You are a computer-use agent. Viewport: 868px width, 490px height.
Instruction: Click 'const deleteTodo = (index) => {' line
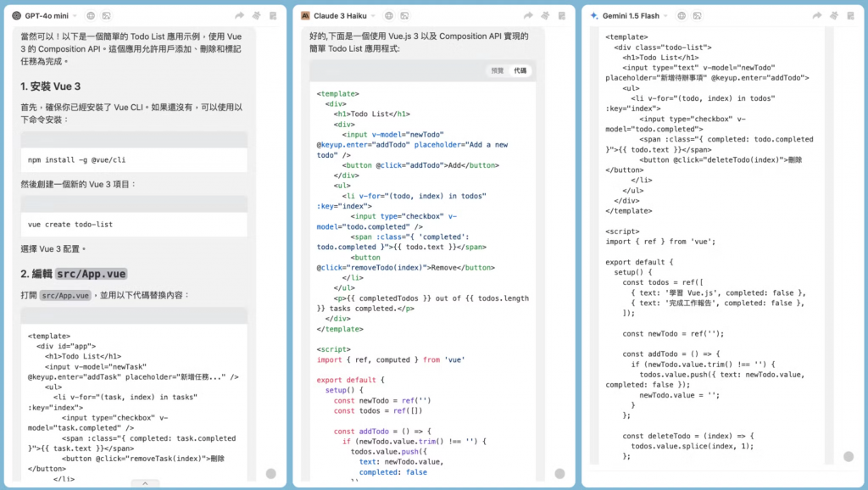click(x=688, y=436)
